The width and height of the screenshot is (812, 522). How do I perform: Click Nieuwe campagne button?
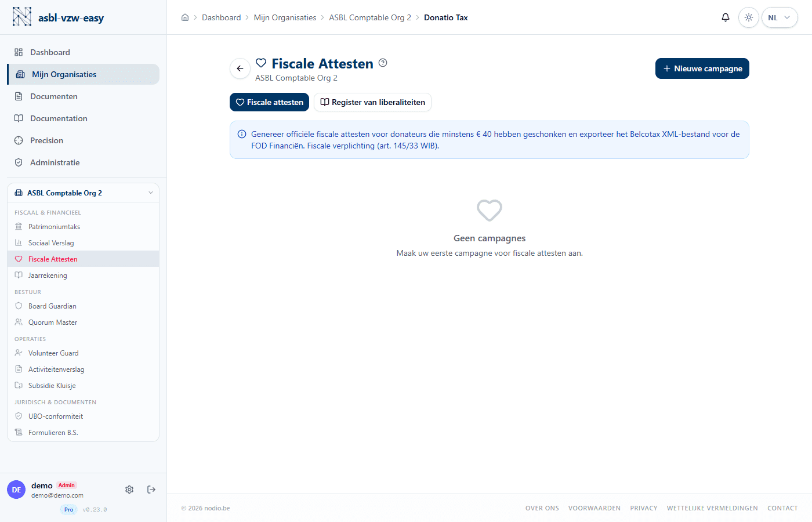point(702,68)
